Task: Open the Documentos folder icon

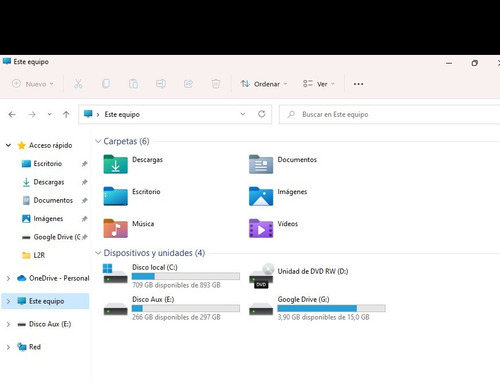Action: [x=261, y=164]
